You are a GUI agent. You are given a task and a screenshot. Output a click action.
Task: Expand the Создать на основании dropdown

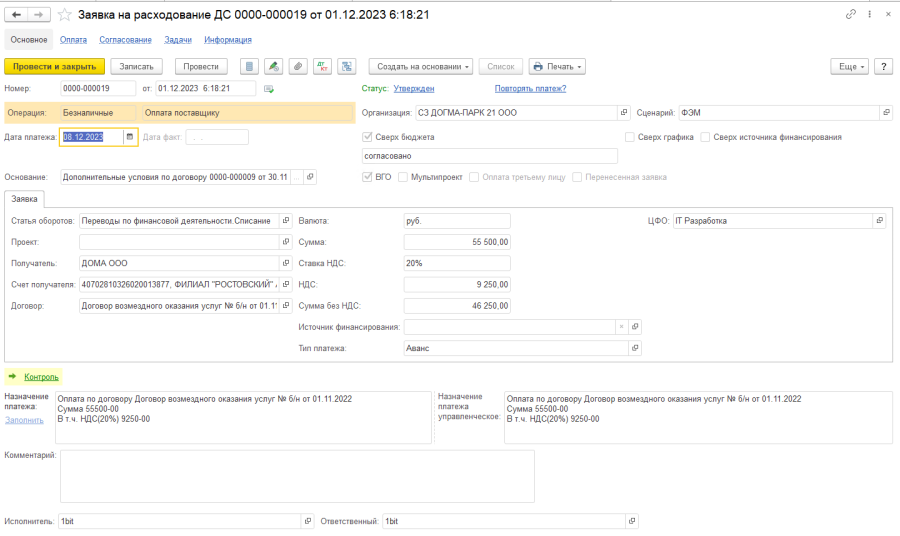(x=422, y=66)
